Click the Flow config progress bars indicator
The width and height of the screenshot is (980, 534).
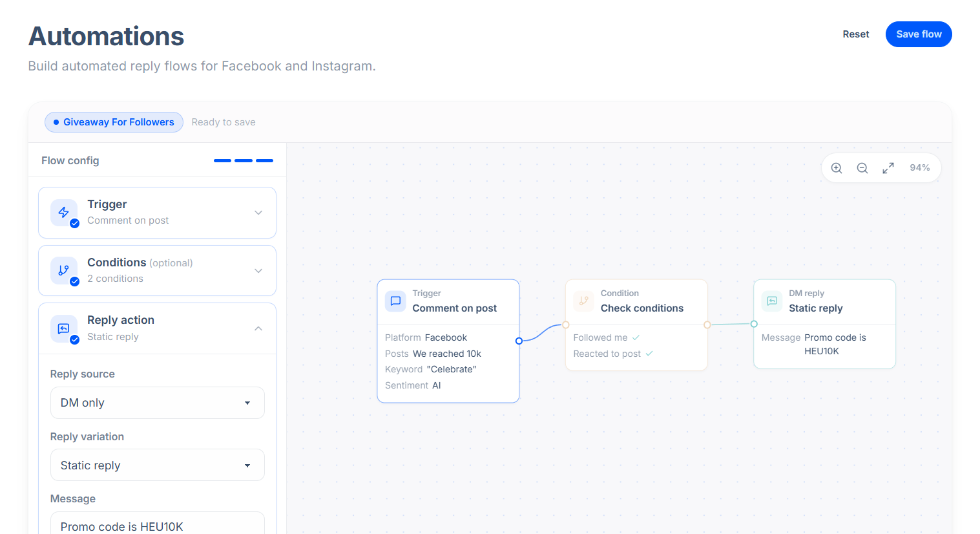(244, 160)
